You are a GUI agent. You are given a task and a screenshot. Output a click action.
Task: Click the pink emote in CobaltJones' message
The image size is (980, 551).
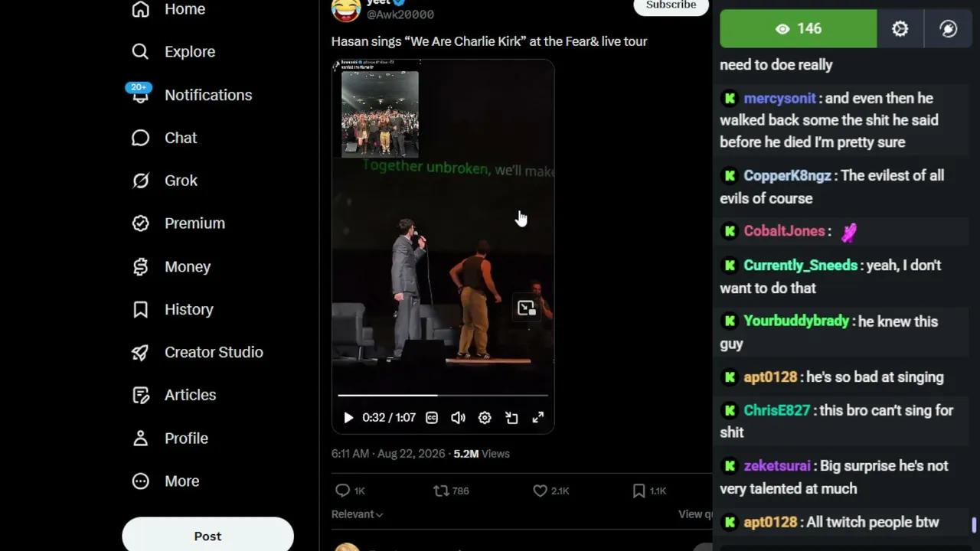click(849, 232)
